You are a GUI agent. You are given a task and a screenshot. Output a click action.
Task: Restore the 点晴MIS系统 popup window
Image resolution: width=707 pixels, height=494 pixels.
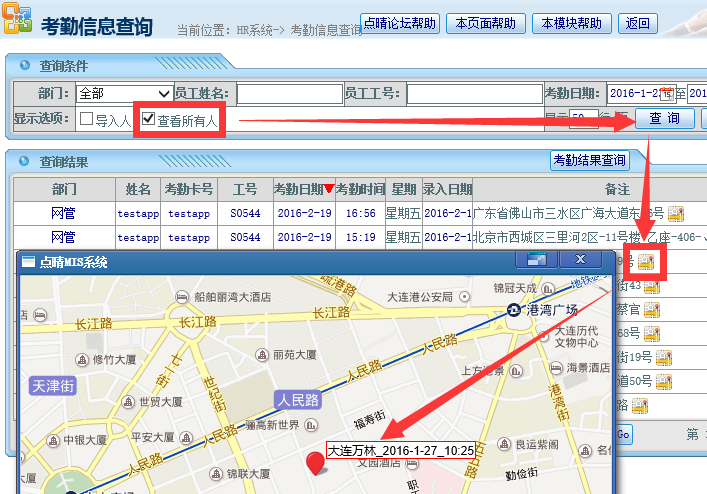[x=537, y=260]
